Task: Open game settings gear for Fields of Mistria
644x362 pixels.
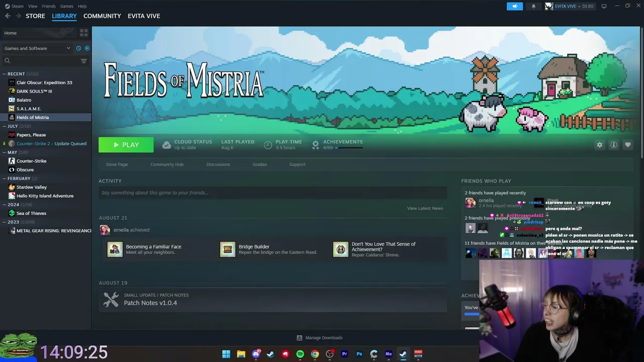Action: coord(599,145)
